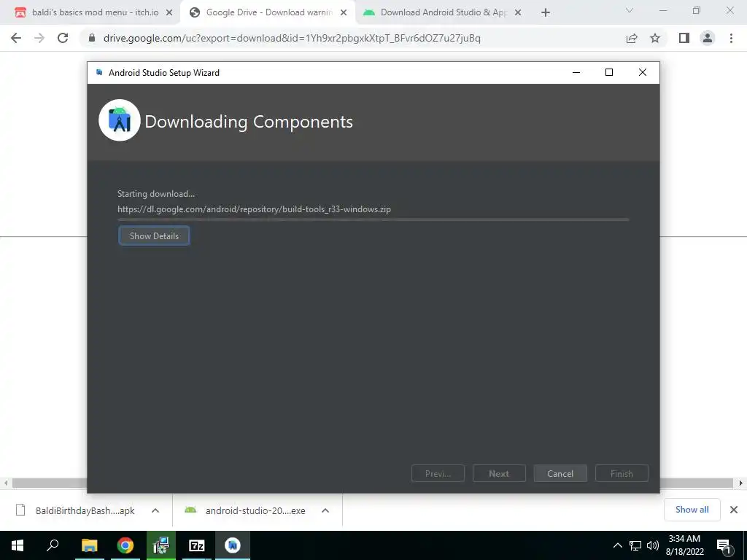The image size is (747, 560).
Task: Maximize the Android Studio Setup Wizard
Action: point(609,72)
